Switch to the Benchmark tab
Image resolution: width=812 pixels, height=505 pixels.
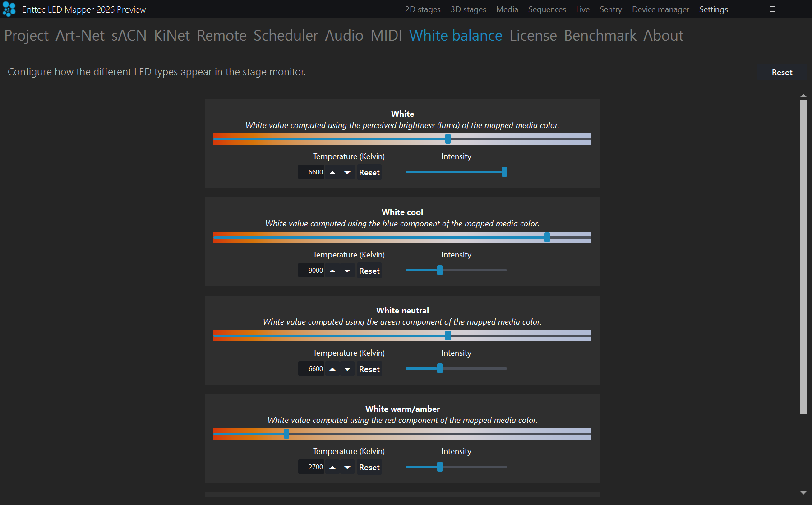coord(600,36)
